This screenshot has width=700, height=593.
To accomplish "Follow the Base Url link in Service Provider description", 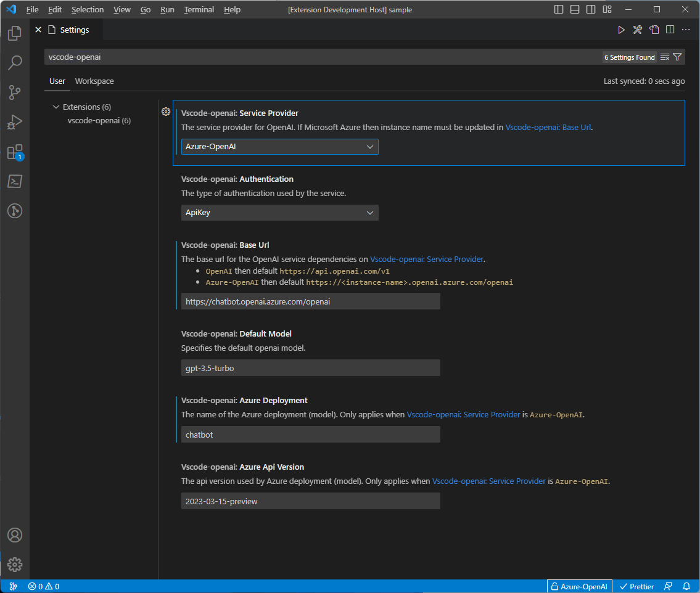I will pos(548,127).
